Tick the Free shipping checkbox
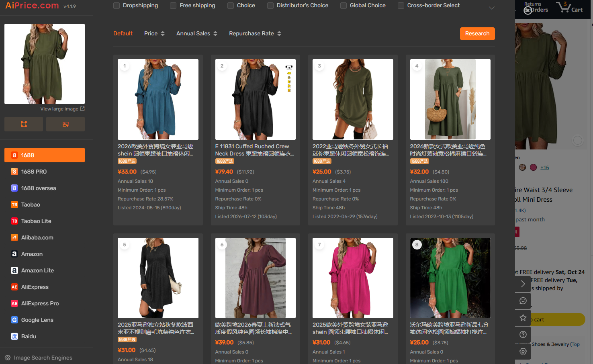 pyautogui.click(x=173, y=6)
